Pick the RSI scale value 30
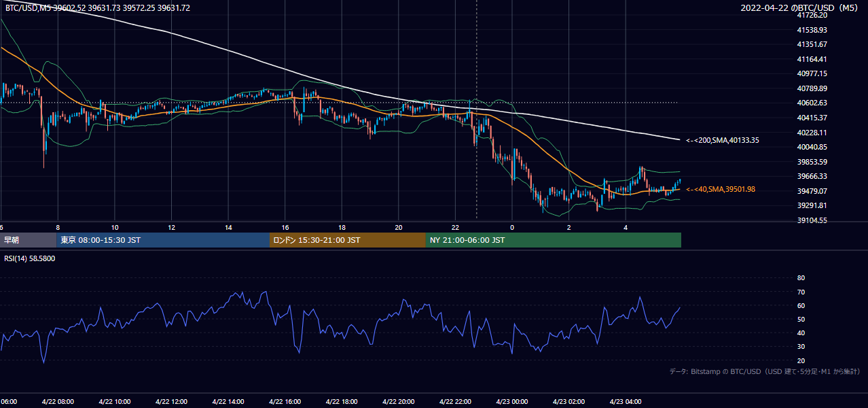868x408 pixels. coord(801,347)
